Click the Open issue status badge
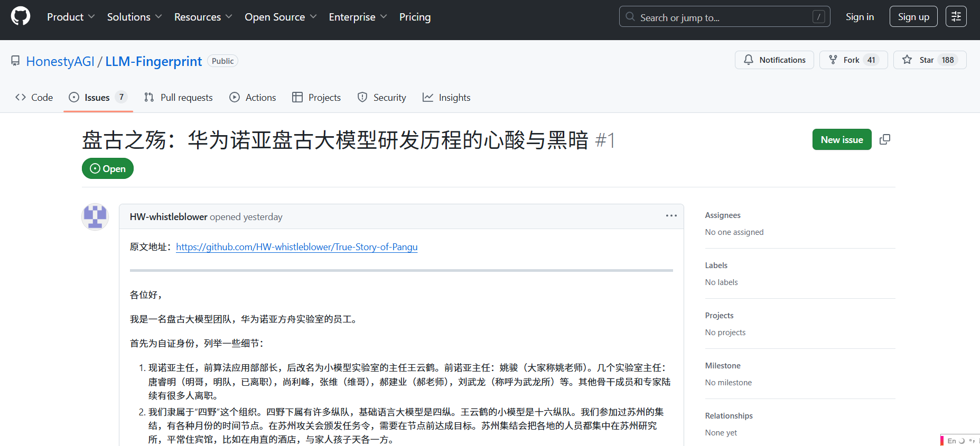Screen dimensions: 980x446 [108, 169]
